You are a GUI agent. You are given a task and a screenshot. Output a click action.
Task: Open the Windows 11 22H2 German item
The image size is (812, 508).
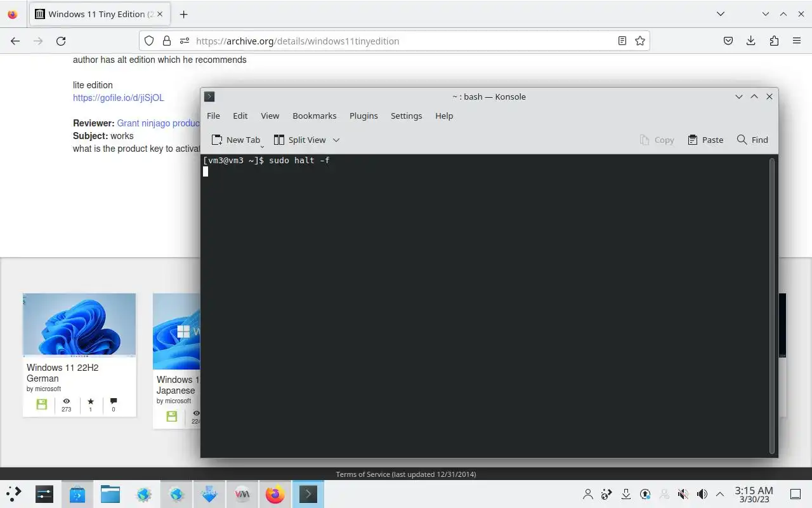tap(62, 373)
